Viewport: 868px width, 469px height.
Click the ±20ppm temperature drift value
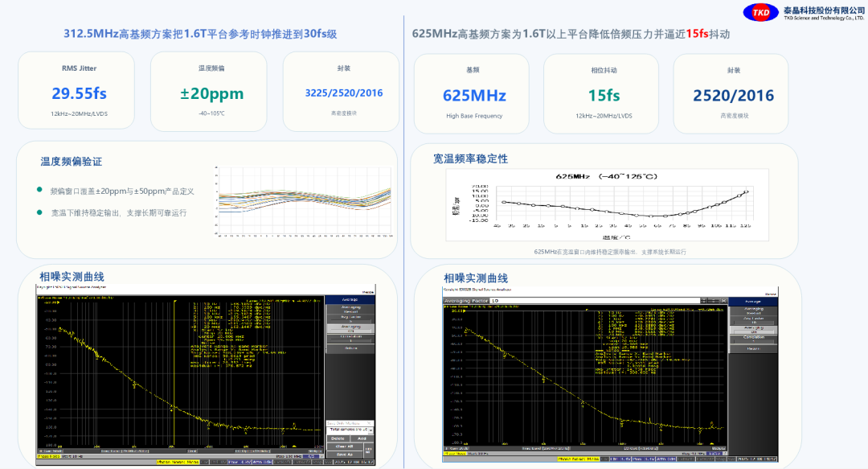[x=211, y=93]
